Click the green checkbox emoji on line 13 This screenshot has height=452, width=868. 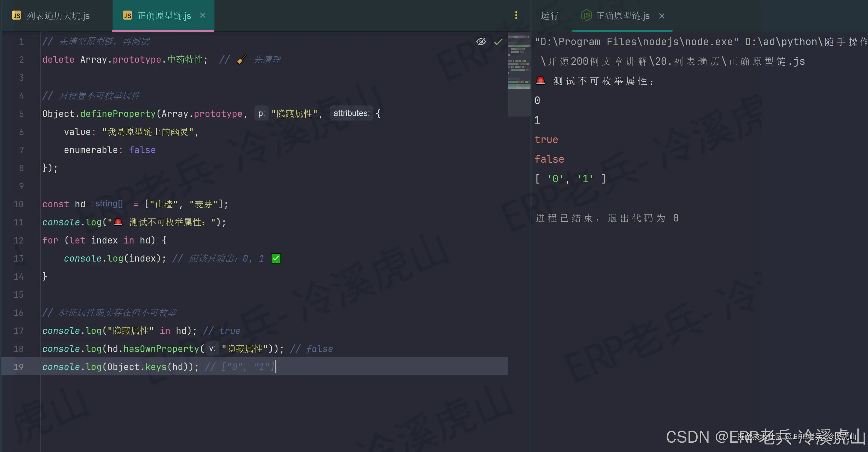(275, 258)
